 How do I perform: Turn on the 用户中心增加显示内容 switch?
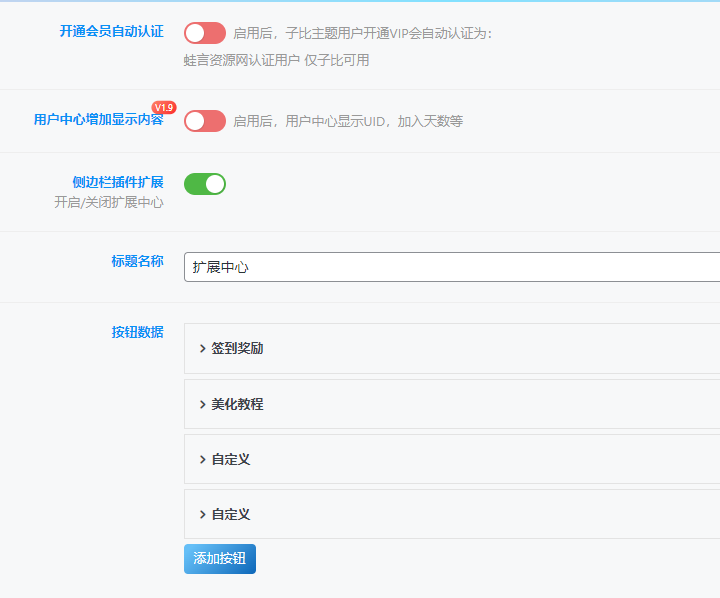tap(205, 121)
